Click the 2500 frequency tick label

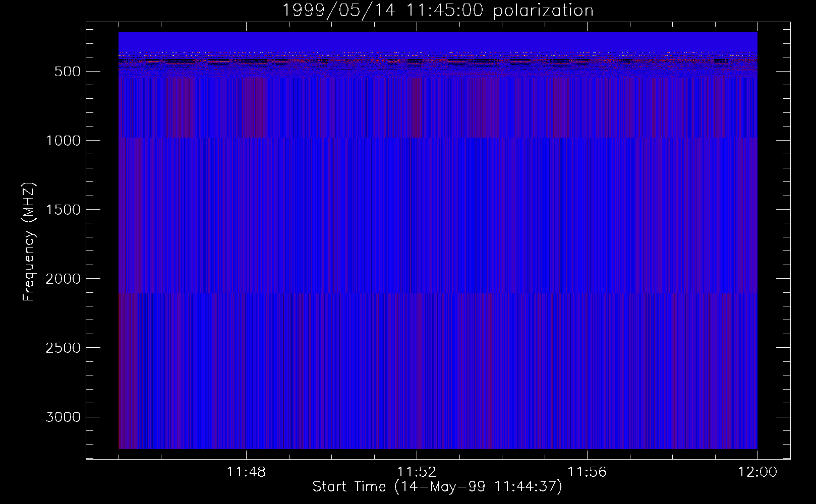click(63, 348)
